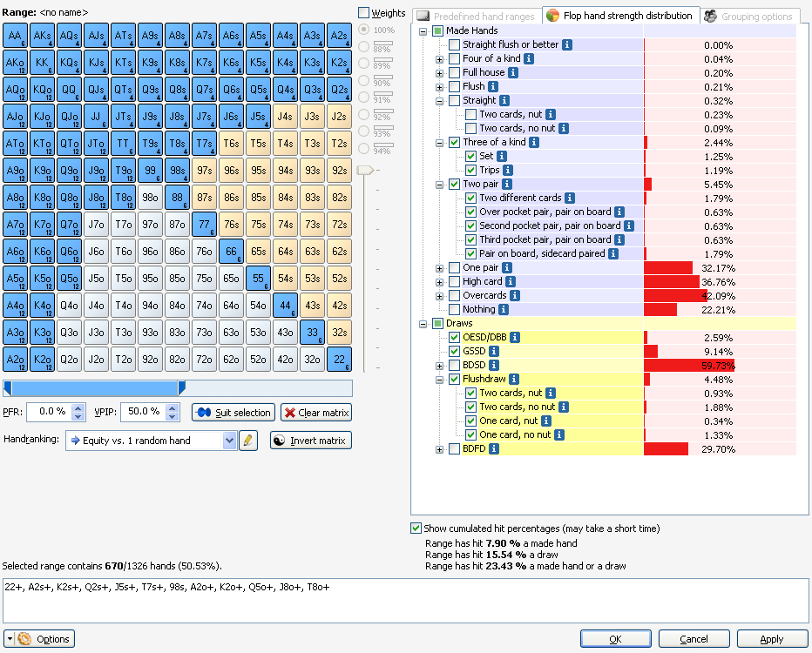The height and width of the screenshot is (653, 812).
Task: Click the info icon beside Straight flush or better
Action: [566, 44]
